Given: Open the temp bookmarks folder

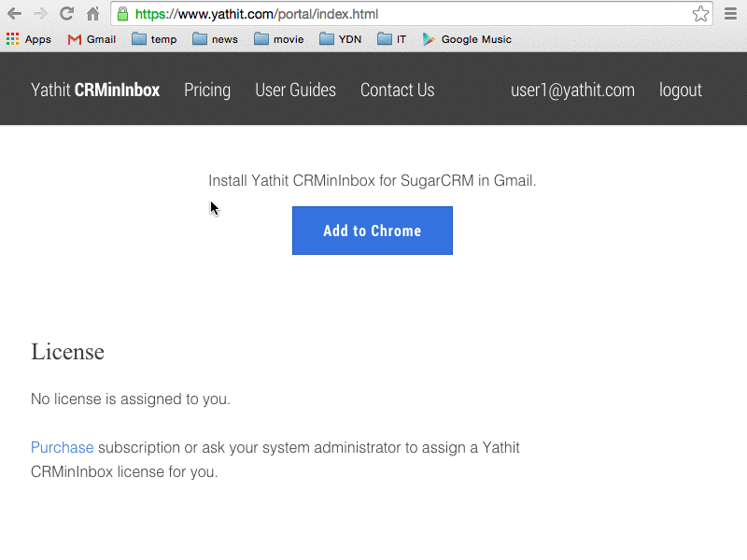Looking at the screenshot, I should click(154, 39).
